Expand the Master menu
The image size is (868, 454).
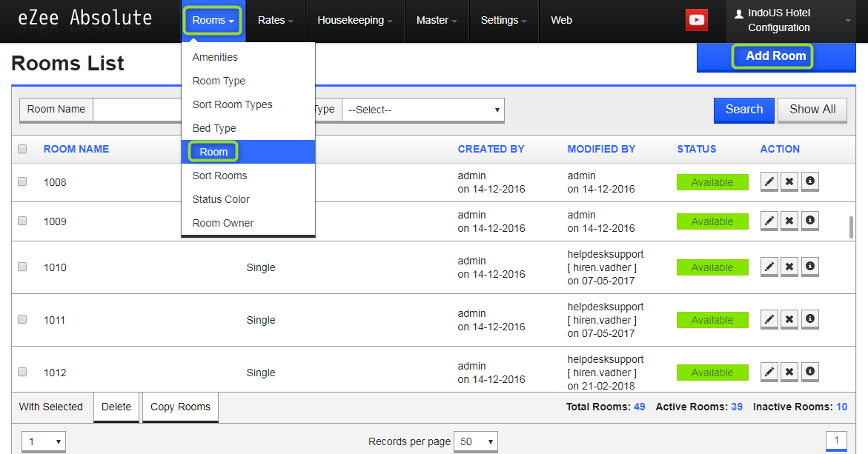click(x=437, y=21)
